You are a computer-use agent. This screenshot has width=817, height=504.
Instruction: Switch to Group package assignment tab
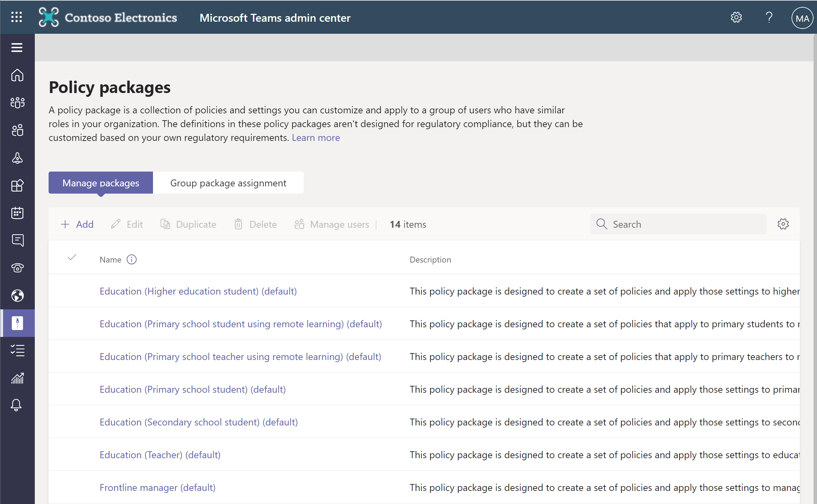pyautogui.click(x=227, y=183)
